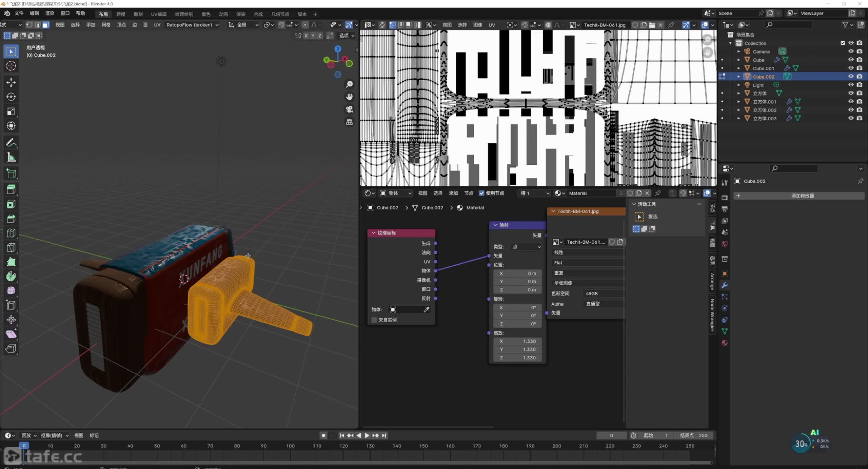Image resolution: width=868 pixels, height=469 pixels.
Task: Collapse the Collection tree in outliner
Action: click(730, 43)
